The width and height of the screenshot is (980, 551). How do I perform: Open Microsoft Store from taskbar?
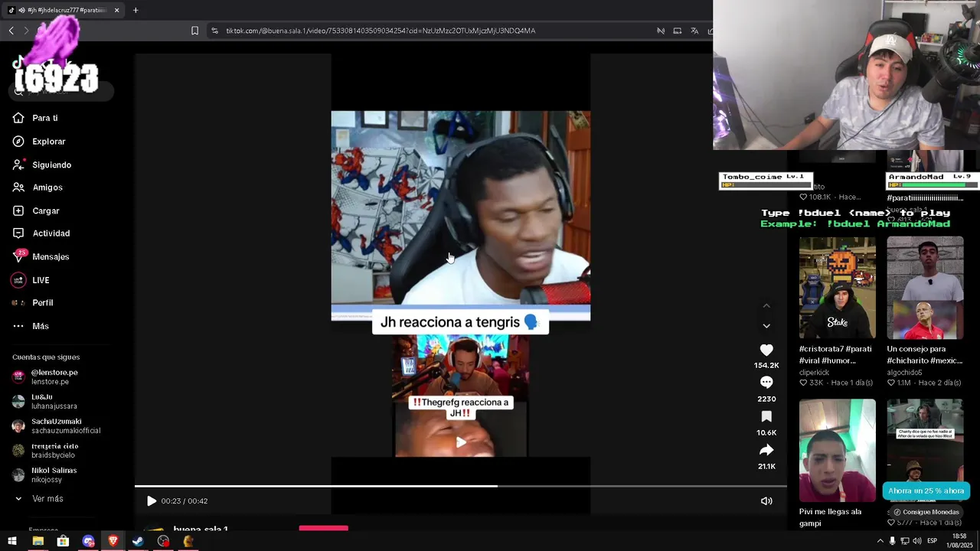click(x=63, y=541)
